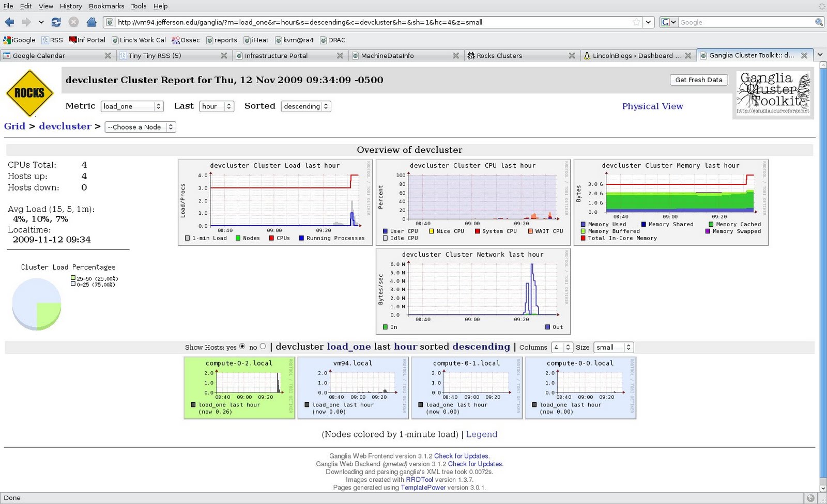Image resolution: width=827 pixels, height=504 pixels.
Task: Select the Show Hosts no radio button
Action: tap(263, 346)
